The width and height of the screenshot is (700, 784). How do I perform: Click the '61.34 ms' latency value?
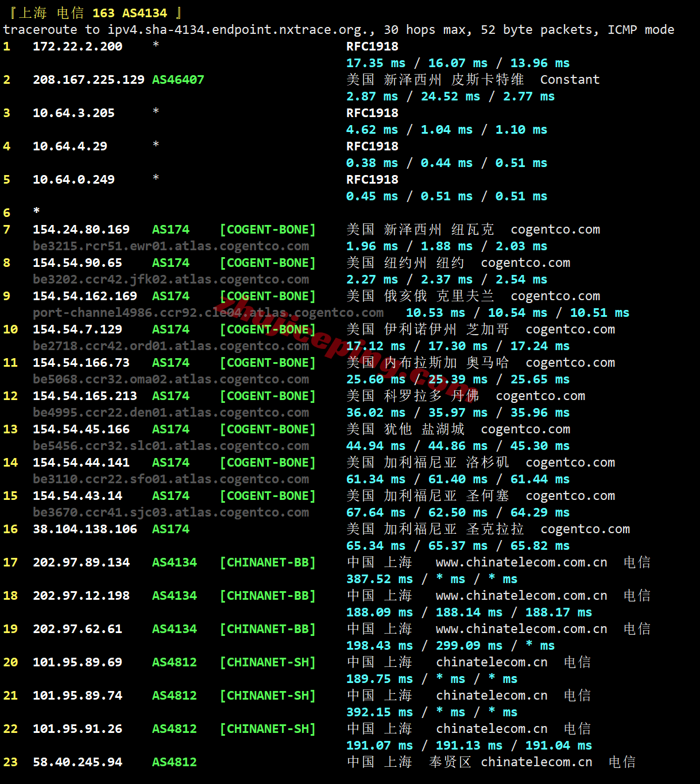pos(376,479)
